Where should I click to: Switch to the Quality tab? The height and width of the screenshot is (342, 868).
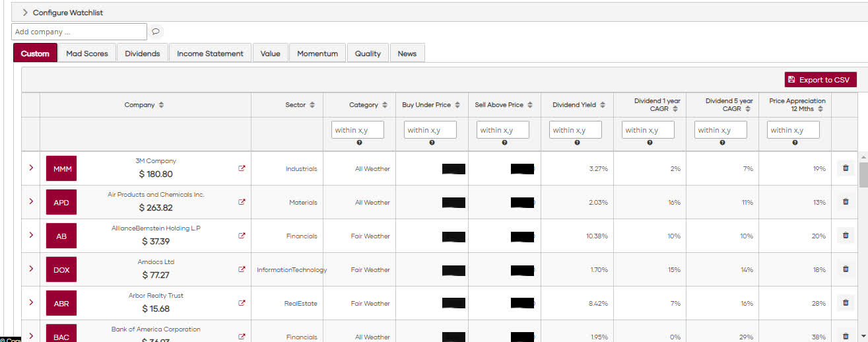coord(368,53)
